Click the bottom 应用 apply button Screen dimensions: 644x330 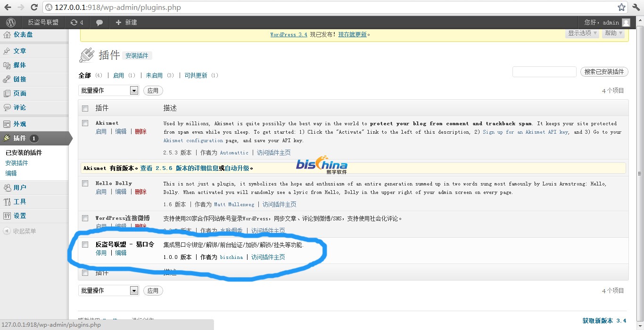(x=153, y=290)
